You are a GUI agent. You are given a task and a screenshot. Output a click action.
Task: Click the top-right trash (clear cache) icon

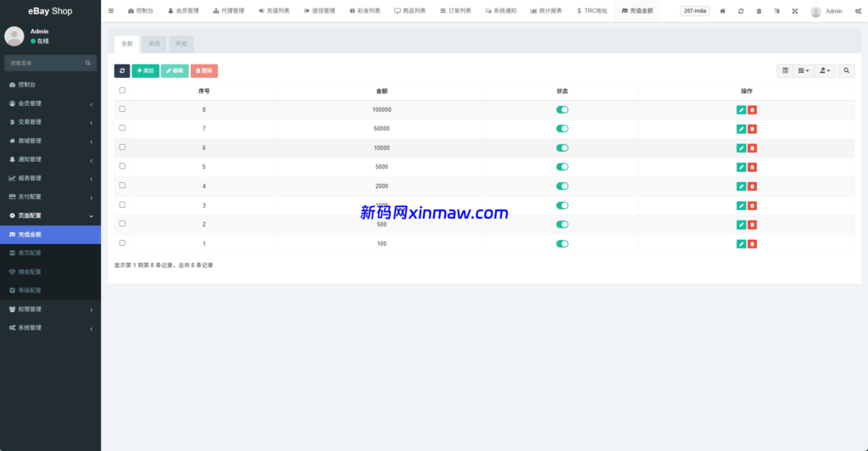click(x=759, y=11)
